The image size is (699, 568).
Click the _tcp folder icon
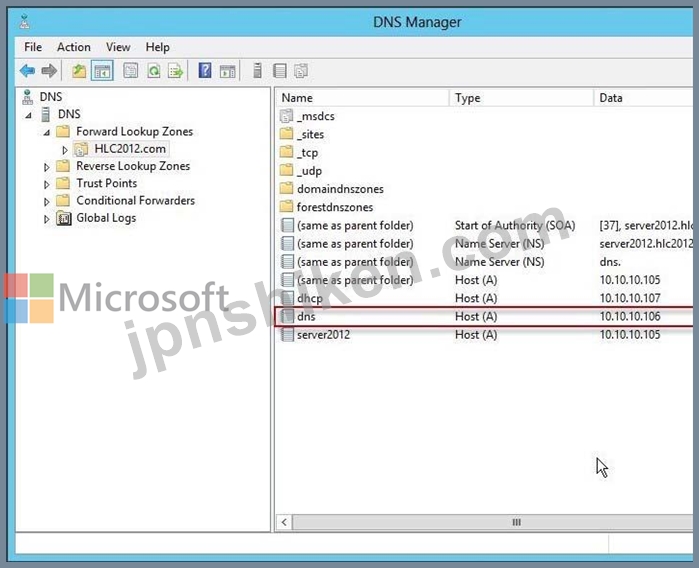click(x=287, y=152)
